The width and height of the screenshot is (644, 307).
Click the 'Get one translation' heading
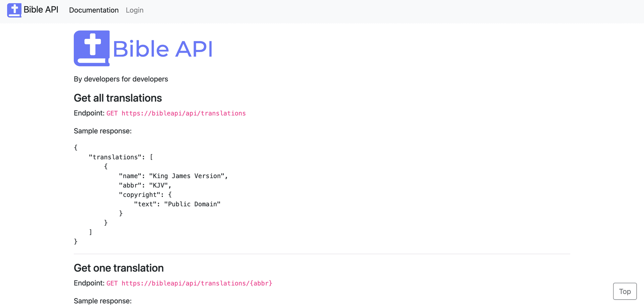tap(118, 268)
